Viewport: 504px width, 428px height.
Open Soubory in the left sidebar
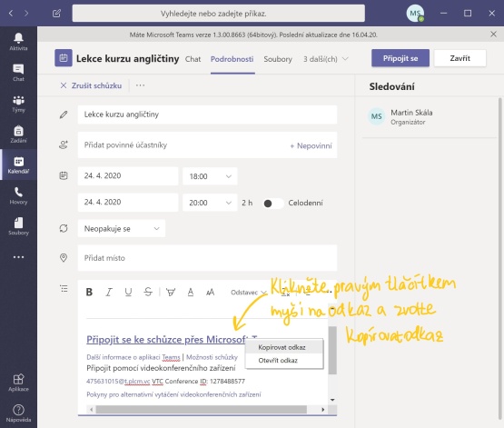point(18,226)
